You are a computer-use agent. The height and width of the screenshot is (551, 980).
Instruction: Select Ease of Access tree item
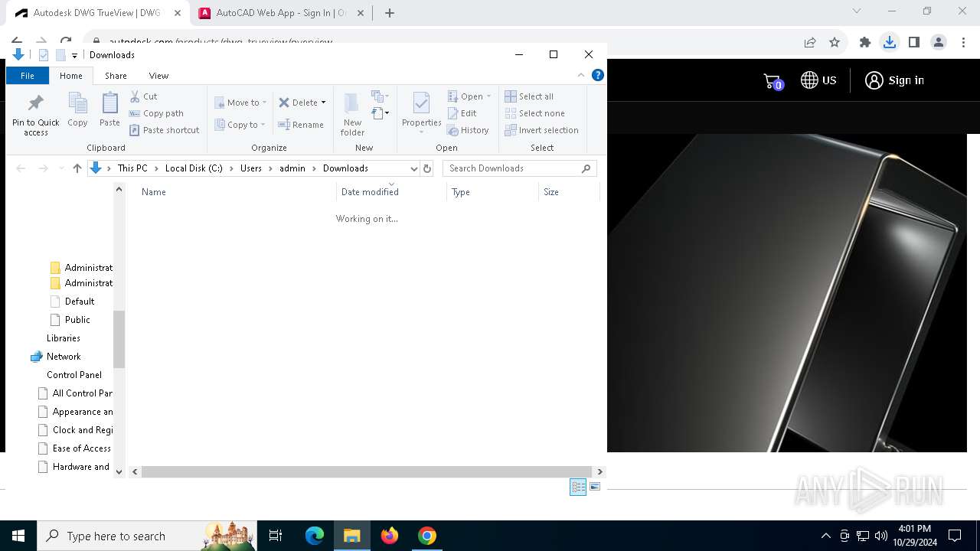point(81,448)
